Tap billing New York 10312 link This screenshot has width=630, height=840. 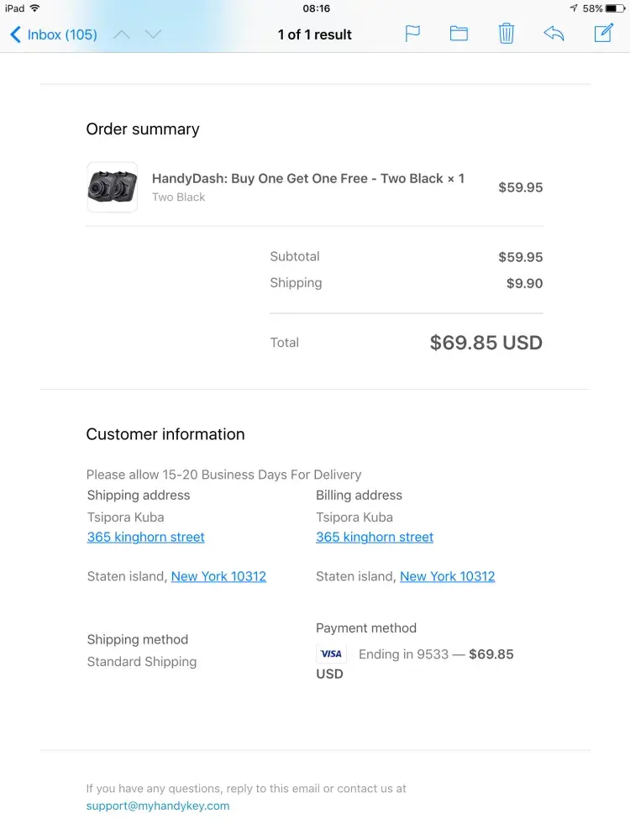tap(448, 576)
